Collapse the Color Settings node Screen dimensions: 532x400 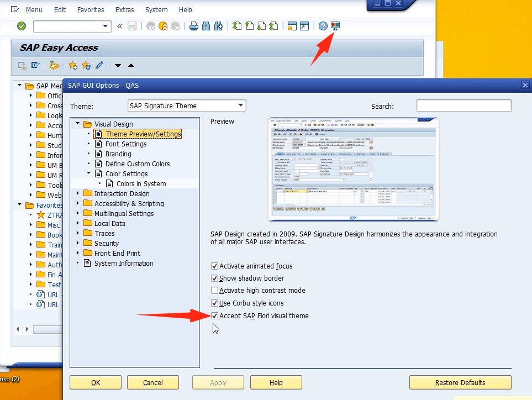click(x=88, y=173)
